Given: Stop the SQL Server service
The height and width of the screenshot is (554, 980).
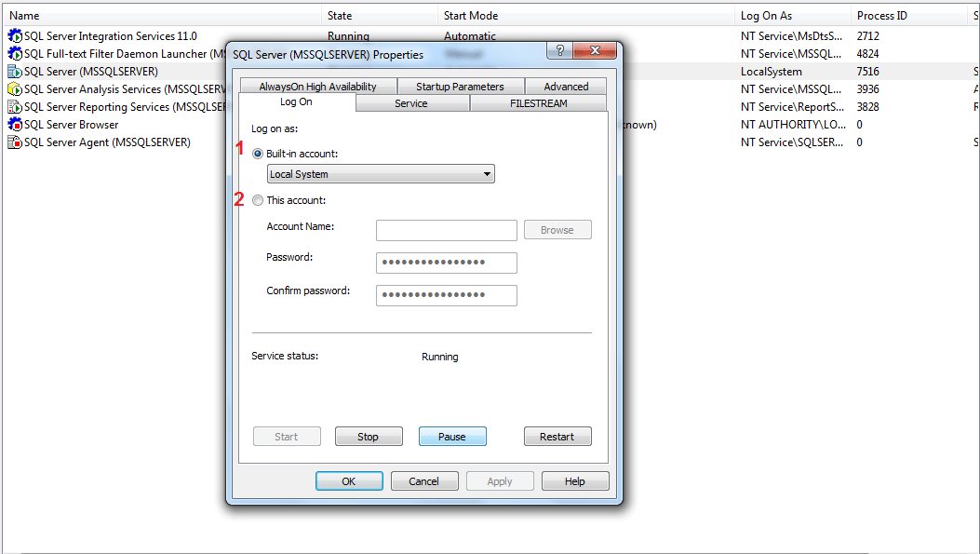Looking at the screenshot, I should [369, 437].
